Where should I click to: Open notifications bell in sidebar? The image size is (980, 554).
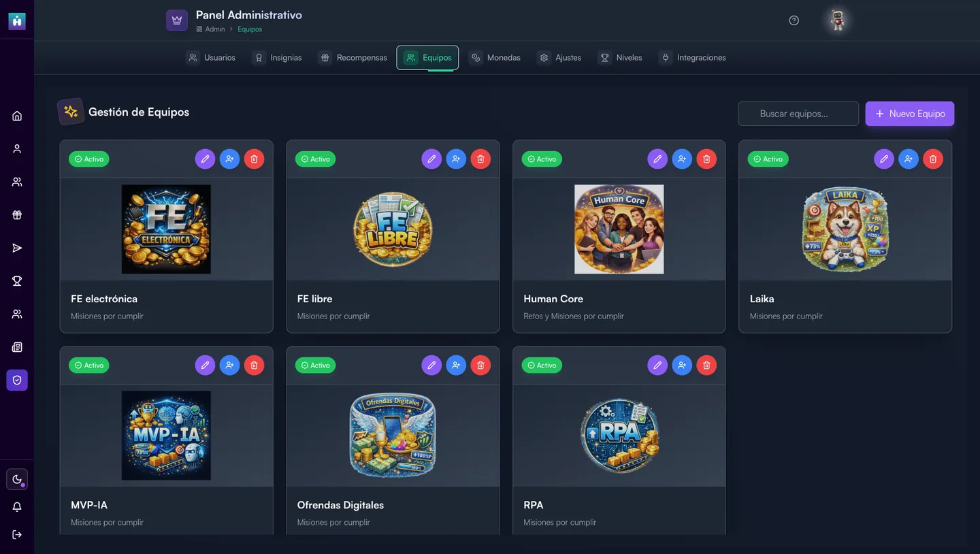click(17, 507)
